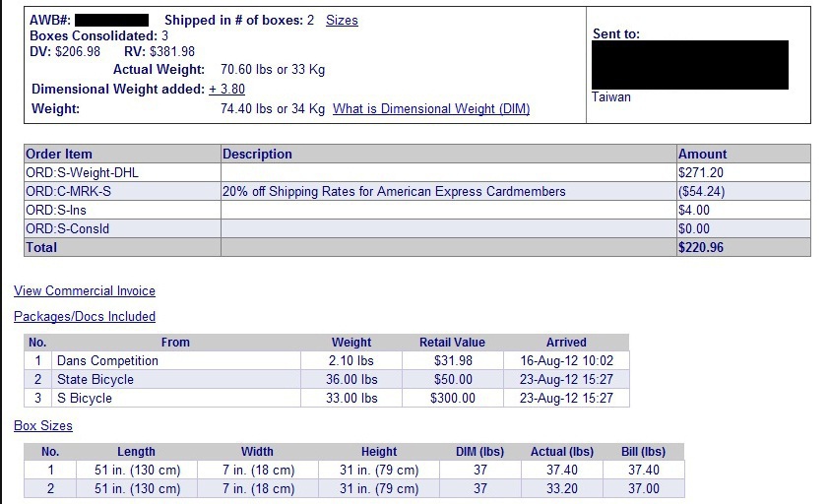Image resolution: width=828 pixels, height=504 pixels.
Task: Click the "Bill (lbs)" column header
Action: pyautogui.click(x=643, y=452)
